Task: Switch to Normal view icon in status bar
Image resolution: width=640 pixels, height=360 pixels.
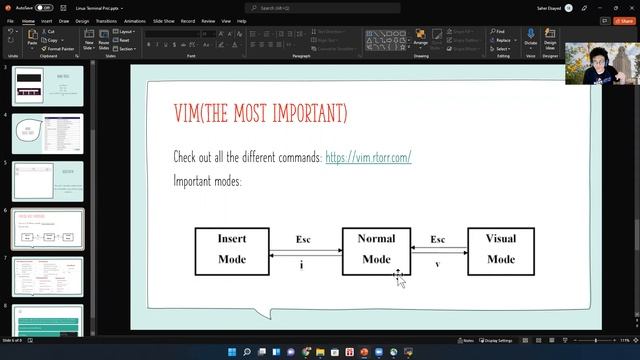Action: pyautogui.click(x=525, y=340)
